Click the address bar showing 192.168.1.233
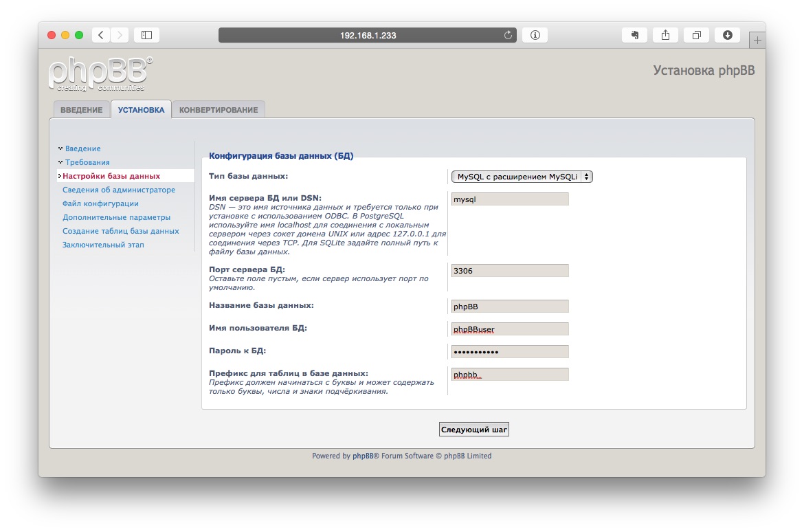Screen dimensions: 804x532 coord(368,35)
